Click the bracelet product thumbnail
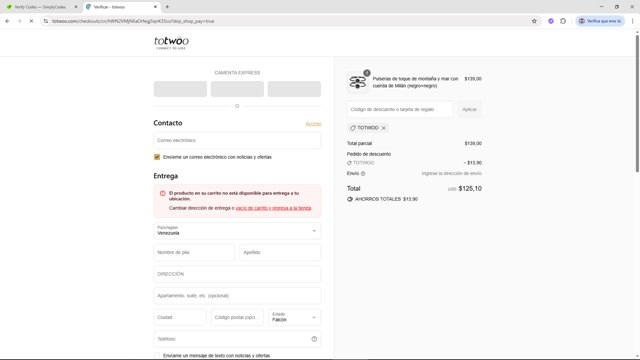The image size is (640, 360). coord(358,82)
